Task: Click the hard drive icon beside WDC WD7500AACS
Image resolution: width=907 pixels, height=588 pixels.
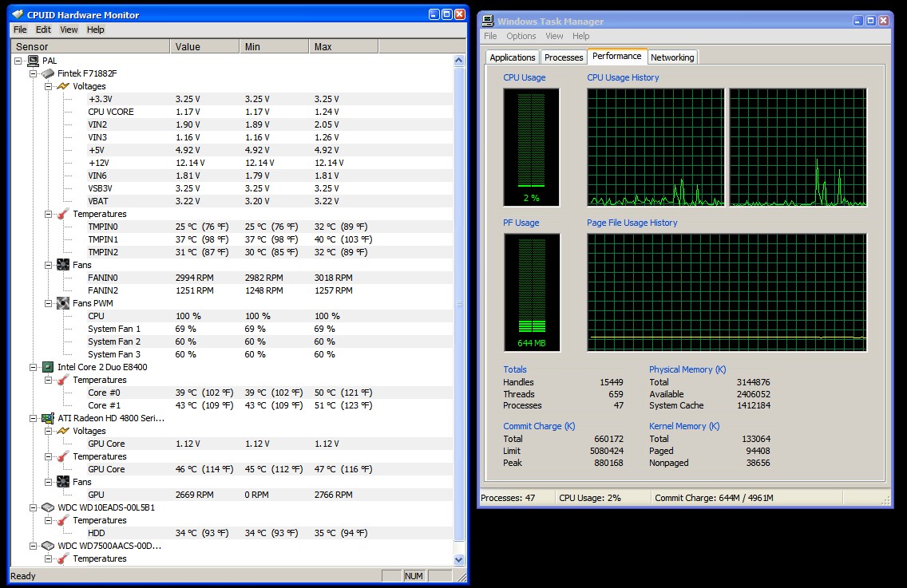Action: (x=48, y=546)
